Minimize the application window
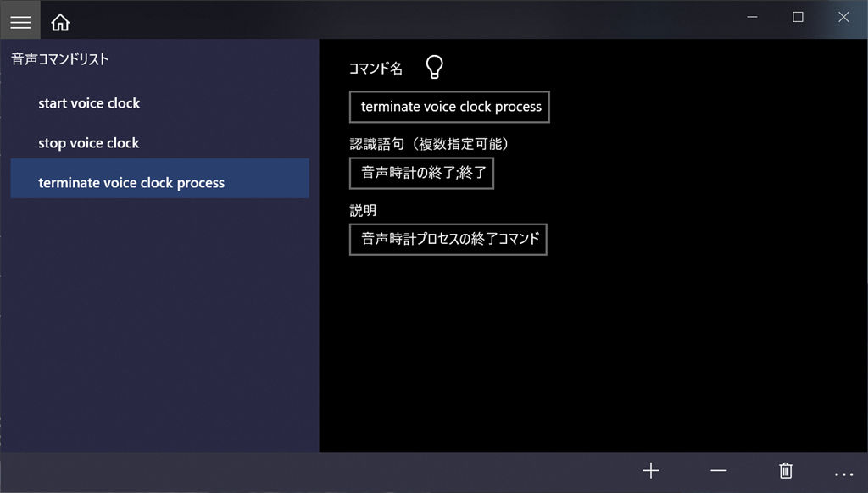Screen dimensions: 868x493 tap(752, 17)
